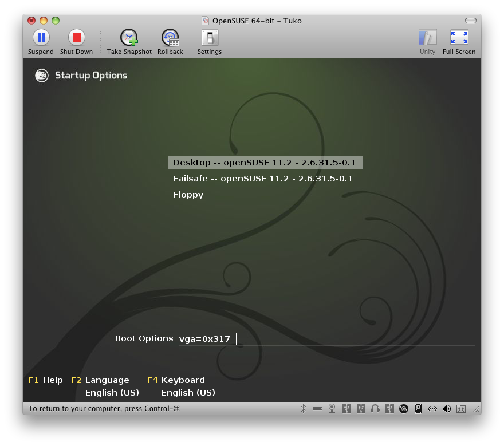Toggle the toolbar pill button in title bar
Screen dimensions: 504x446
tap(471, 21)
